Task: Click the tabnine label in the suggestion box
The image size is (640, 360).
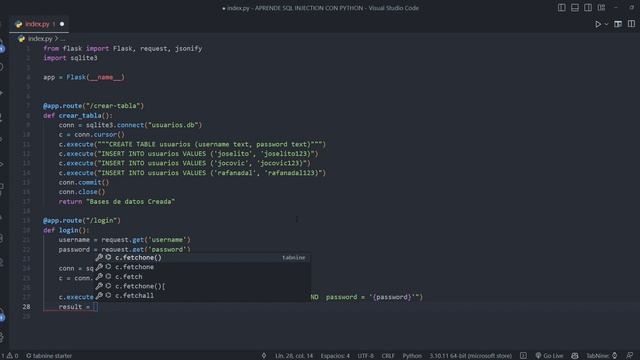Action: (x=293, y=258)
